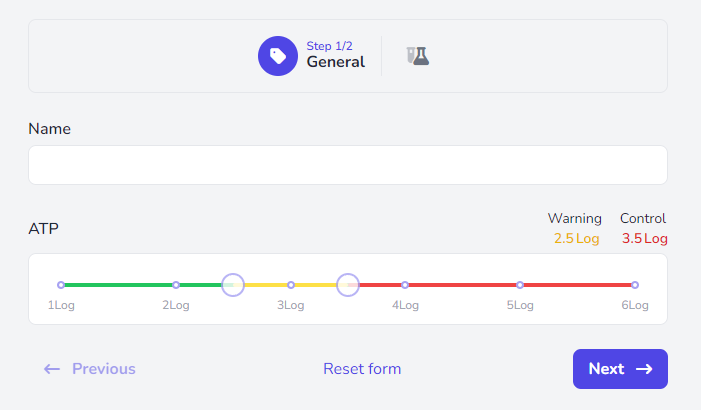
Task: Click the 2Log marker on ATP slider
Action: point(176,285)
